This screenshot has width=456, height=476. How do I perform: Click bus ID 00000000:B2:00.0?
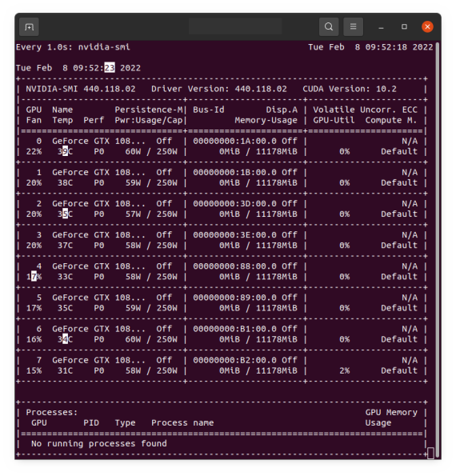pos(234,360)
